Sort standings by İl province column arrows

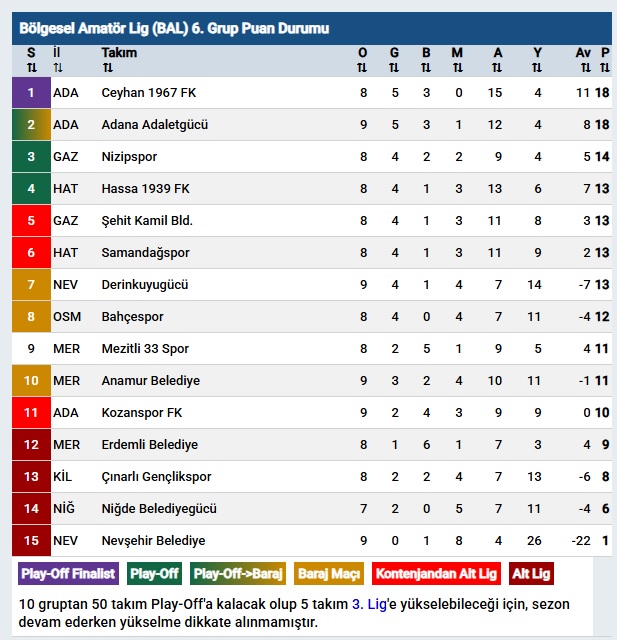click(57, 68)
